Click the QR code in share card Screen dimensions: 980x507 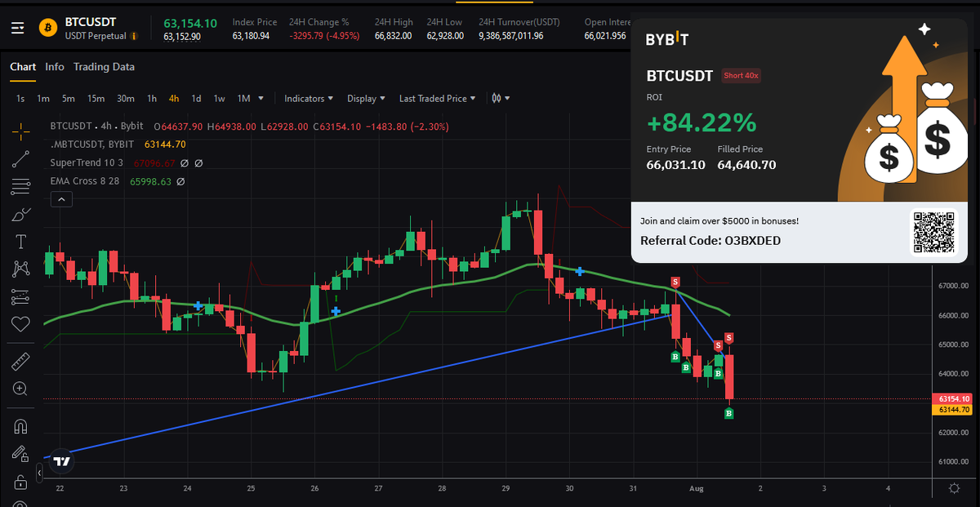coord(933,233)
